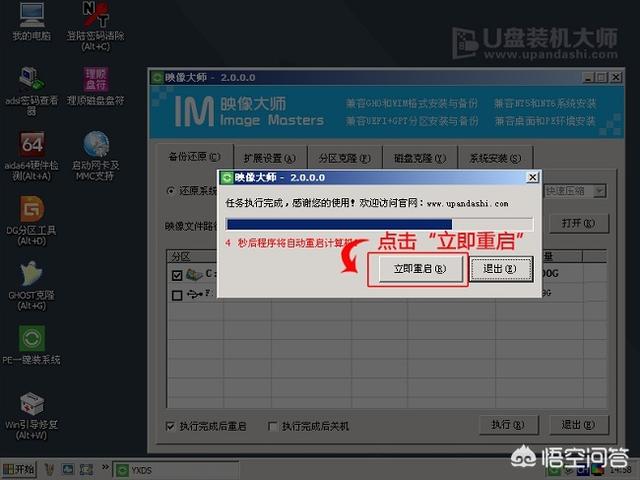Launch PE一键装系统 desktop icon

(31, 345)
